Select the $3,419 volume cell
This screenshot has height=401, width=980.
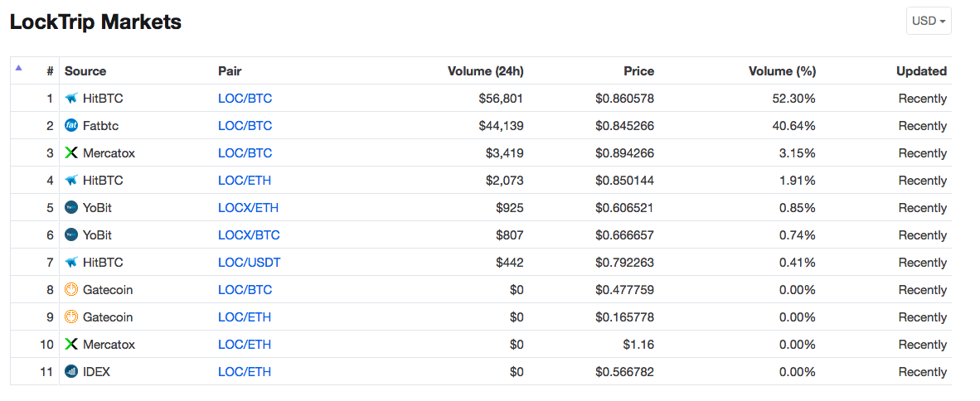pyautogui.click(x=504, y=153)
